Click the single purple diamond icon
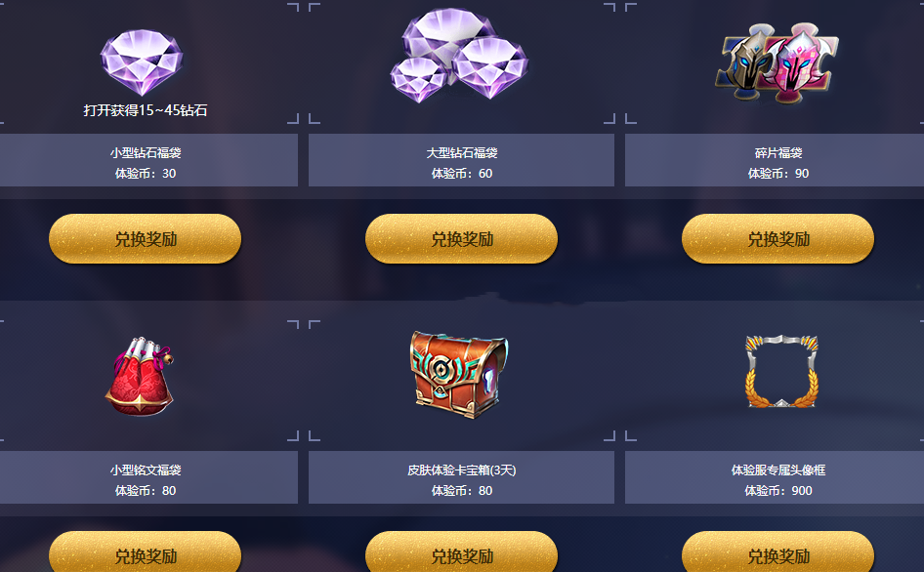 [x=142, y=62]
